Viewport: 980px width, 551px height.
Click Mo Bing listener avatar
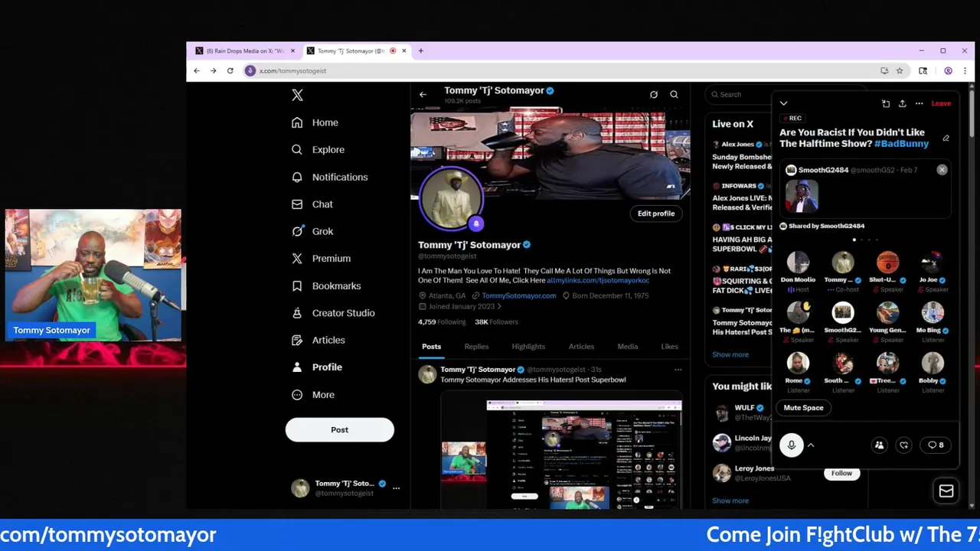[x=933, y=312]
